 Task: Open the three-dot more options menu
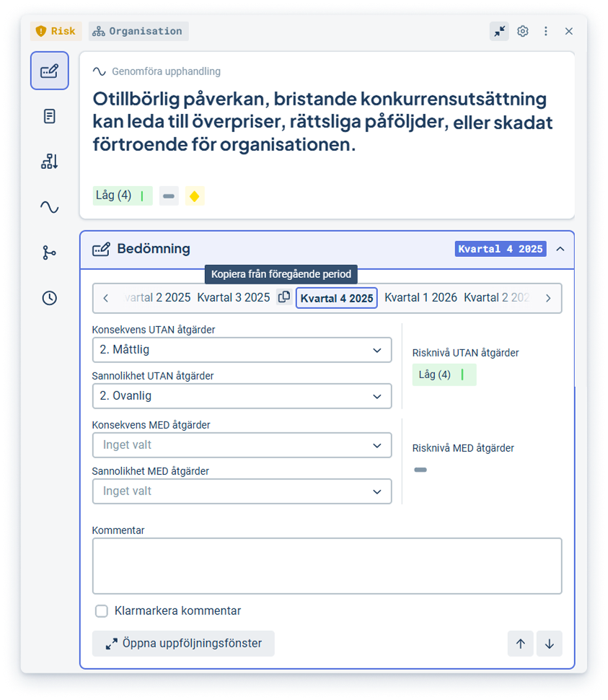coord(546,31)
